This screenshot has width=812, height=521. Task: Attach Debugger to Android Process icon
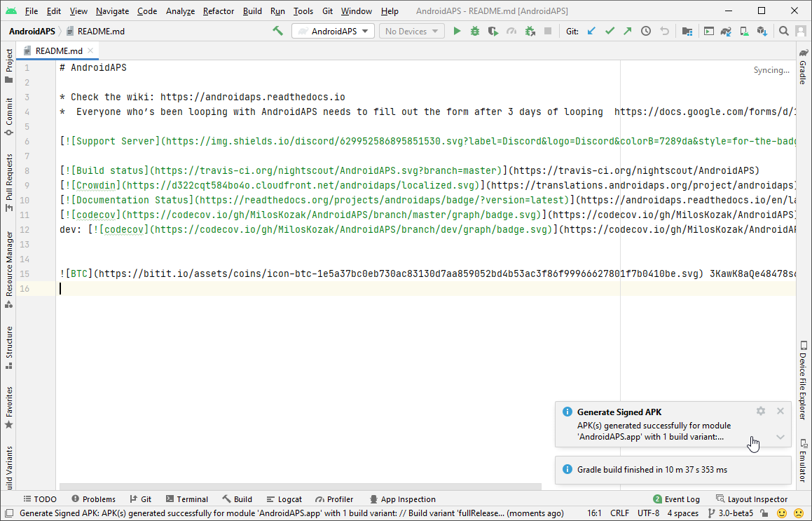click(x=530, y=31)
